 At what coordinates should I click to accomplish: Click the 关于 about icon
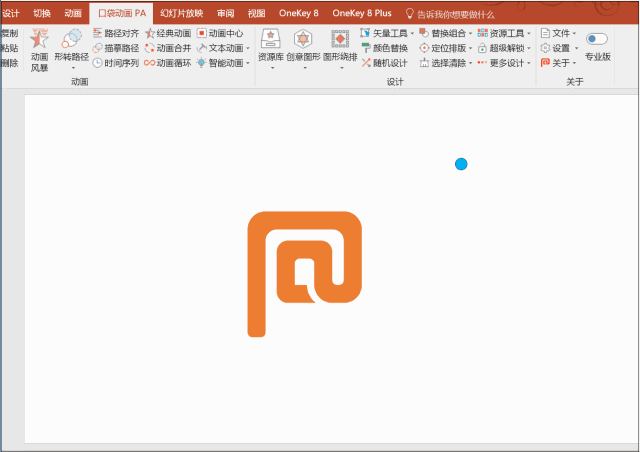(x=545, y=63)
